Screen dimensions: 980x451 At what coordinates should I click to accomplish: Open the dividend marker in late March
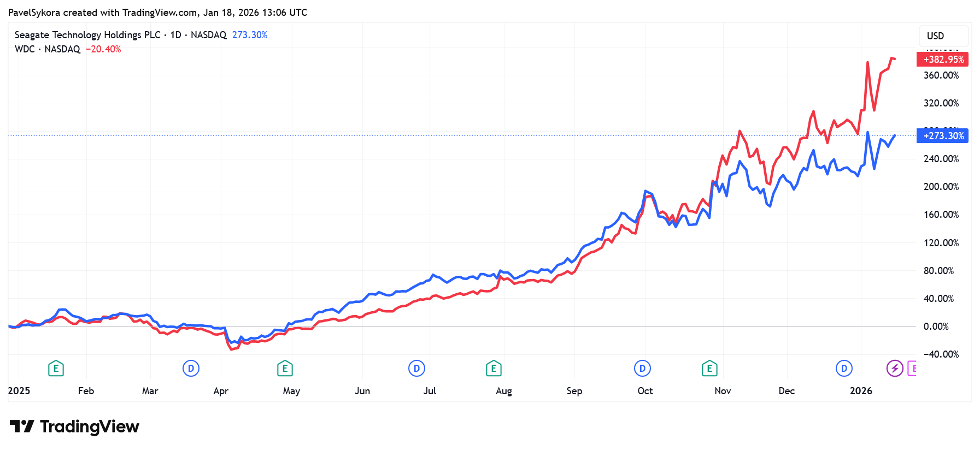pyautogui.click(x=191, y=369)
